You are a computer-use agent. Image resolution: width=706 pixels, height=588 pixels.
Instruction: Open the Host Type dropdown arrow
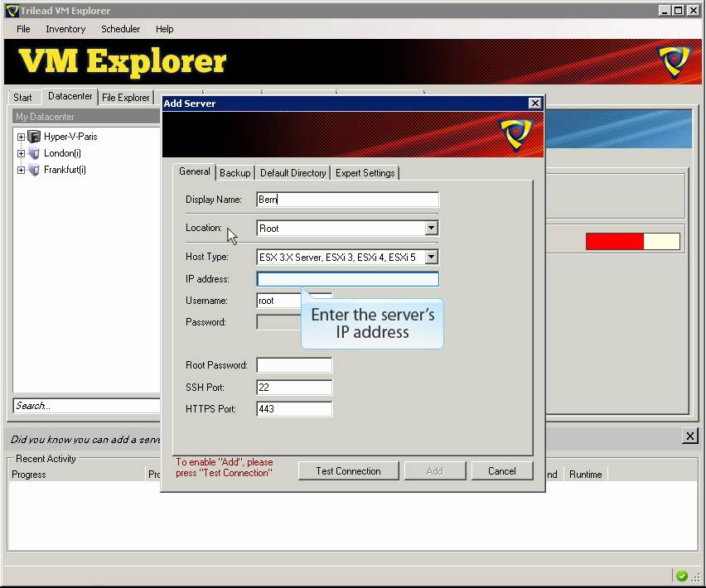pyautogui.click(x=431, y=257)
